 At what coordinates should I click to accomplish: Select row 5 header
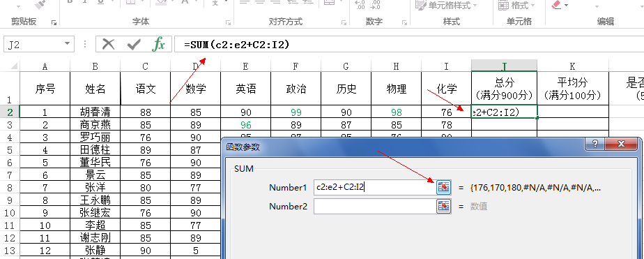[10, 149]
